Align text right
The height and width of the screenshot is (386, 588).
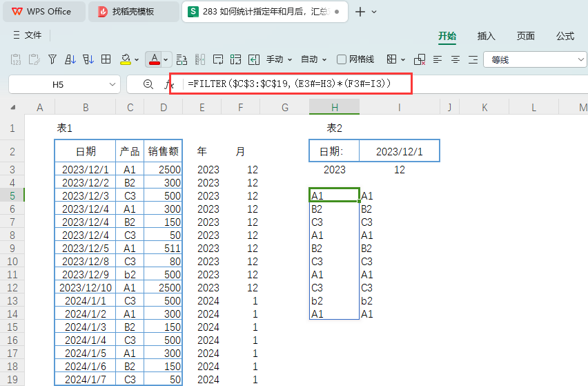pos(473,59)
